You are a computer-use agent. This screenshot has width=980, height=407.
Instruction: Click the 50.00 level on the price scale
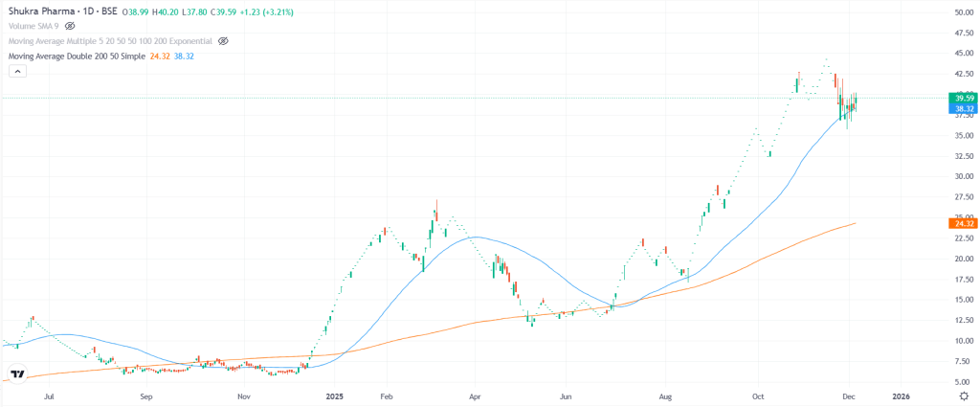[x=959, y=12]
